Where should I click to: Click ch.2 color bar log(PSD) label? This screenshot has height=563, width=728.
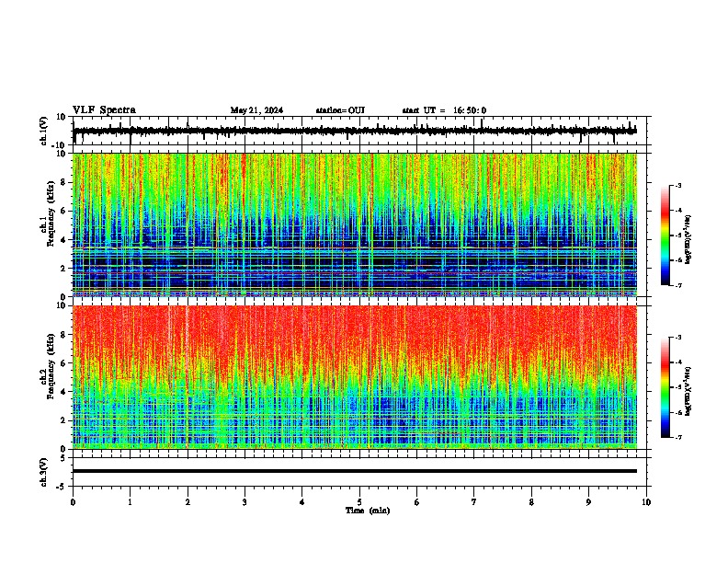click(688, 392)
